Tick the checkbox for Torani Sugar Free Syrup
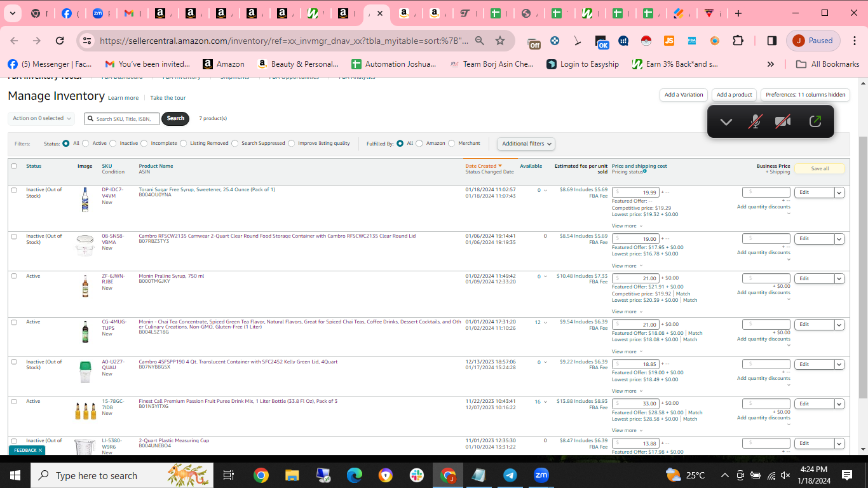The height and width of the screenshot is (488, 868). click(14, 190)
